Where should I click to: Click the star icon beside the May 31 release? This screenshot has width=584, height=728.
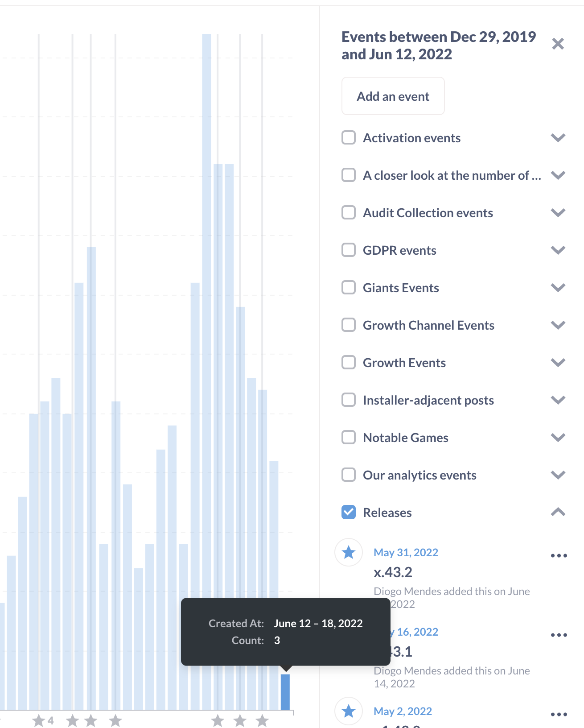348,552
